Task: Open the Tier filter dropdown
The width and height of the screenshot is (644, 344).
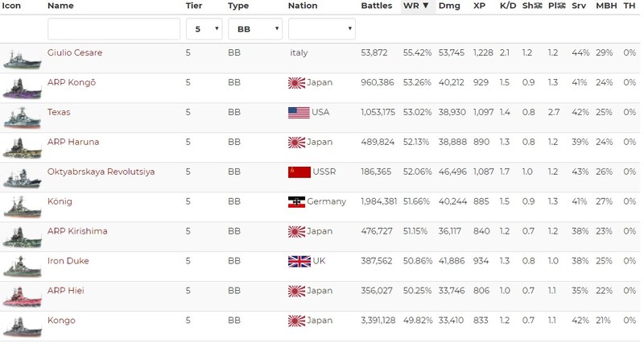Action: [204, 29]
